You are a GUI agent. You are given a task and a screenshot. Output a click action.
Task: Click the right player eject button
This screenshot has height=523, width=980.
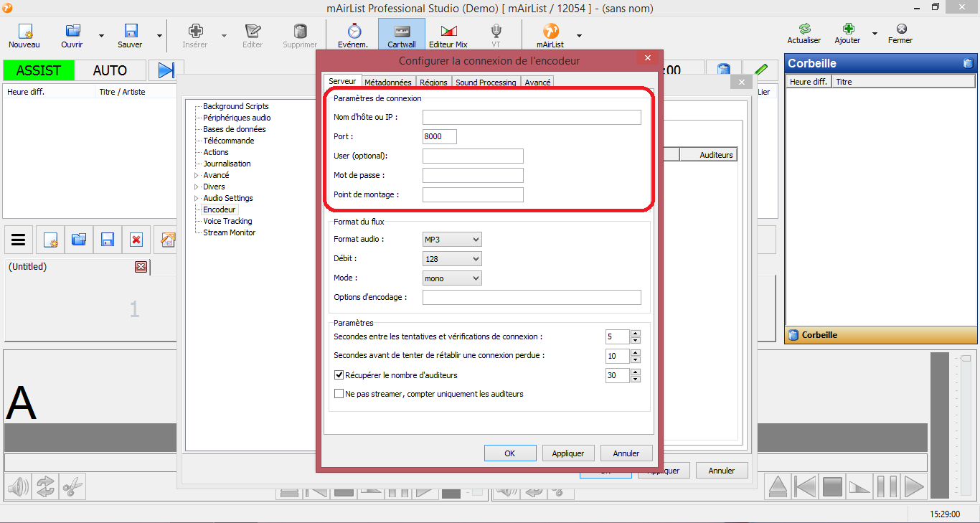click(x=778, y=487)
